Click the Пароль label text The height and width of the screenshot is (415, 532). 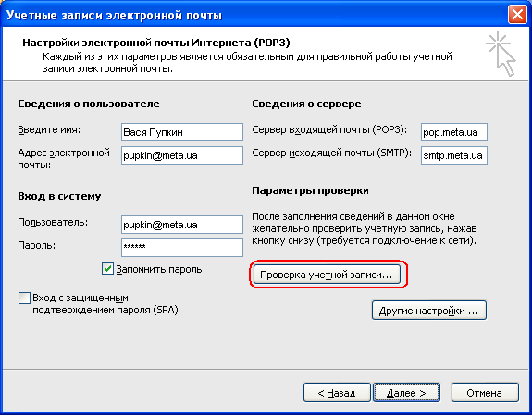tap(37, 245)
